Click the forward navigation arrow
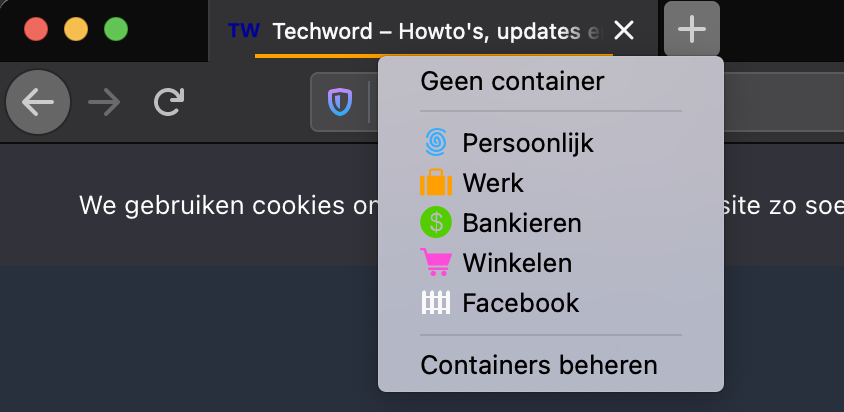The image size is (844, 412). (x=104, y=102)
